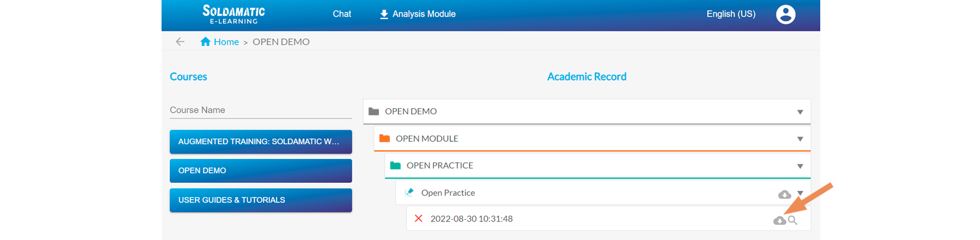Click the grey OPEN DEMO folder icon
Viewport: 980px width, 240px height.
click(x=374, y=111)
